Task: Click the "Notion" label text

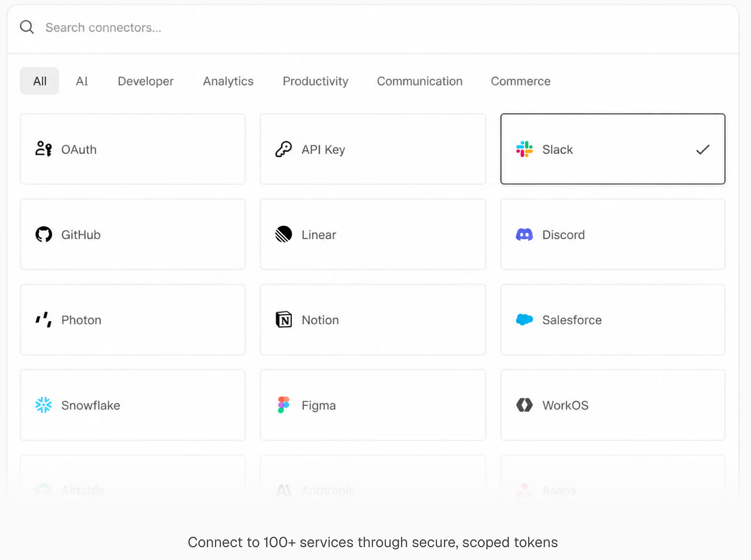Action: (x=320, y=320)
